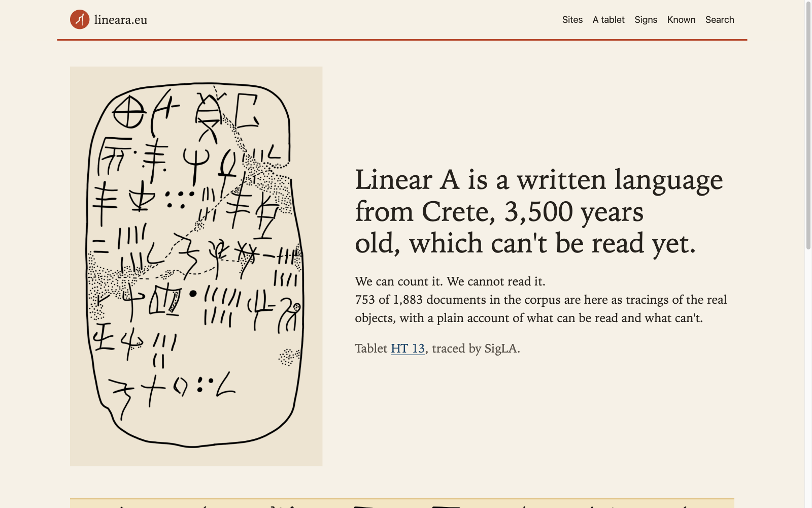
Task: Click the red lineara.eu logo icon
Action: (x=80, y=19)
